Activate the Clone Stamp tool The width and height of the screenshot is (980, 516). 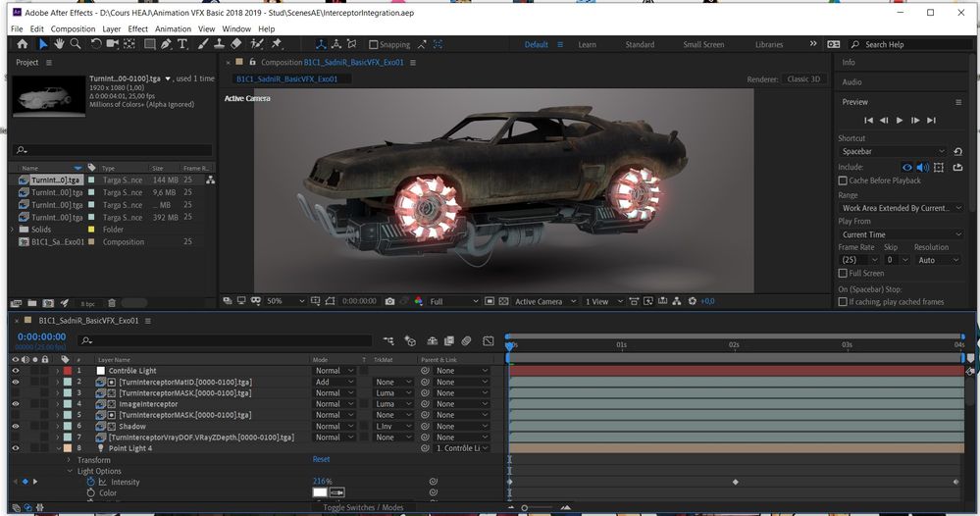(x=219, y=44)
